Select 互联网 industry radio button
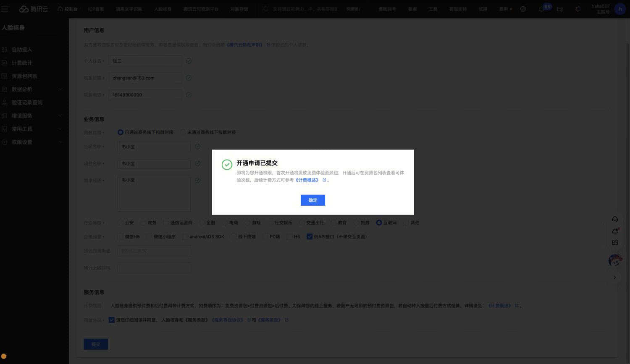The height and width of the screenshot is (364, 630). 379,223
